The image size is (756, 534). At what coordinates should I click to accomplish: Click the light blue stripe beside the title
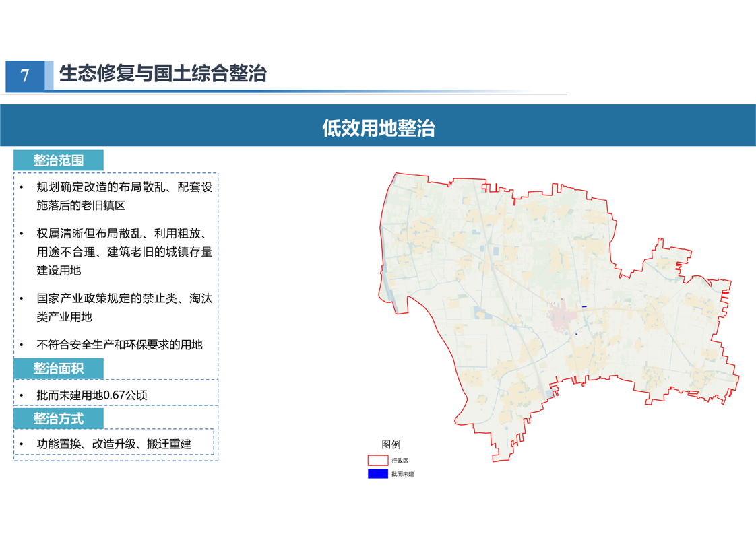49,75
